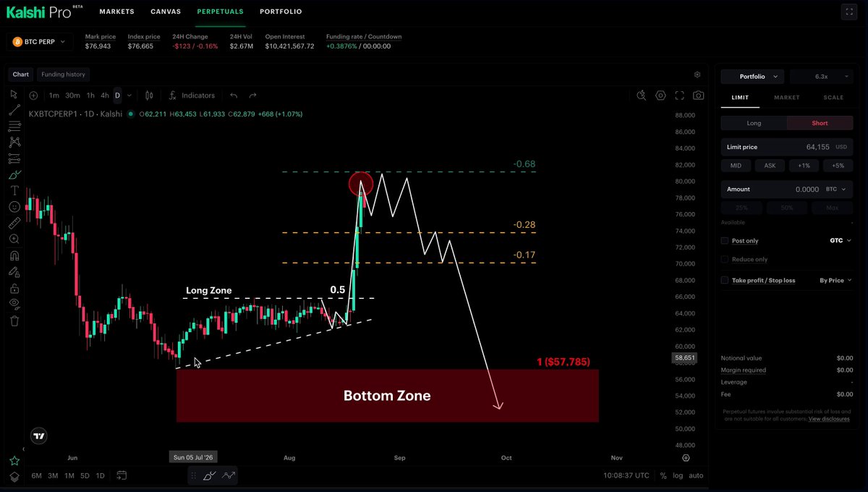
Task: Open the View disclosures link
Action: coord(829,419)
